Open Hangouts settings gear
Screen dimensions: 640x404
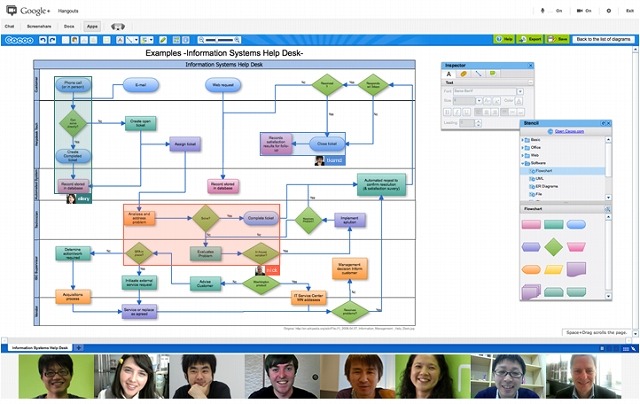click(609, 11)
